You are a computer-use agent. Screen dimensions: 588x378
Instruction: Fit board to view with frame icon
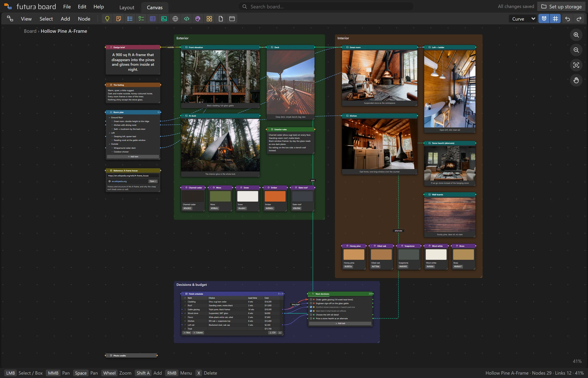click(576, 65)
